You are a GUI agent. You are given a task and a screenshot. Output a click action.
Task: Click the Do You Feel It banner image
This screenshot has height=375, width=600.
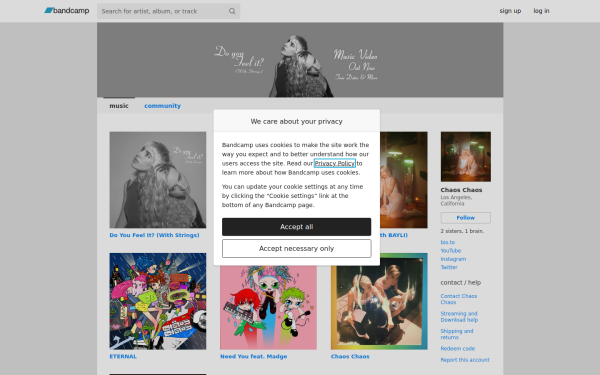click(300, 60)
